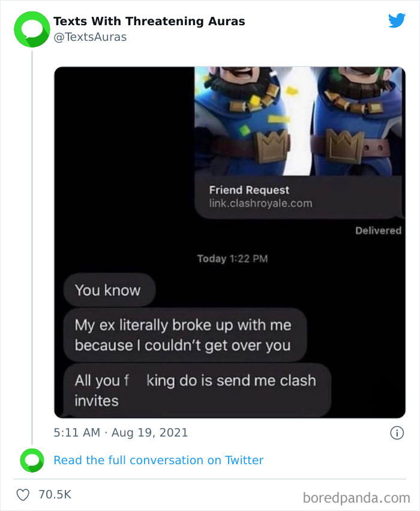Click the Twitter bird icon
Screen dimensions: 420x511
click(397, 20)
